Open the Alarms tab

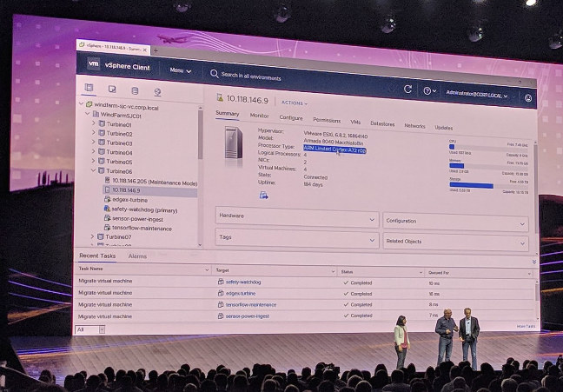[x=137, y=256]
